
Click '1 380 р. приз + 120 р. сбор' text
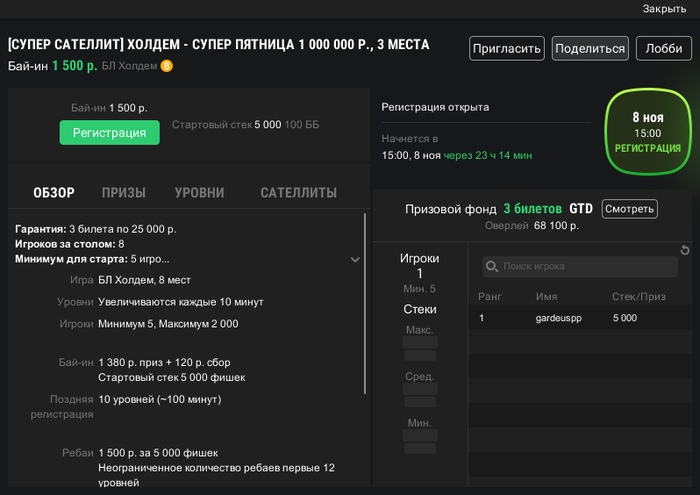click(164, 362)
